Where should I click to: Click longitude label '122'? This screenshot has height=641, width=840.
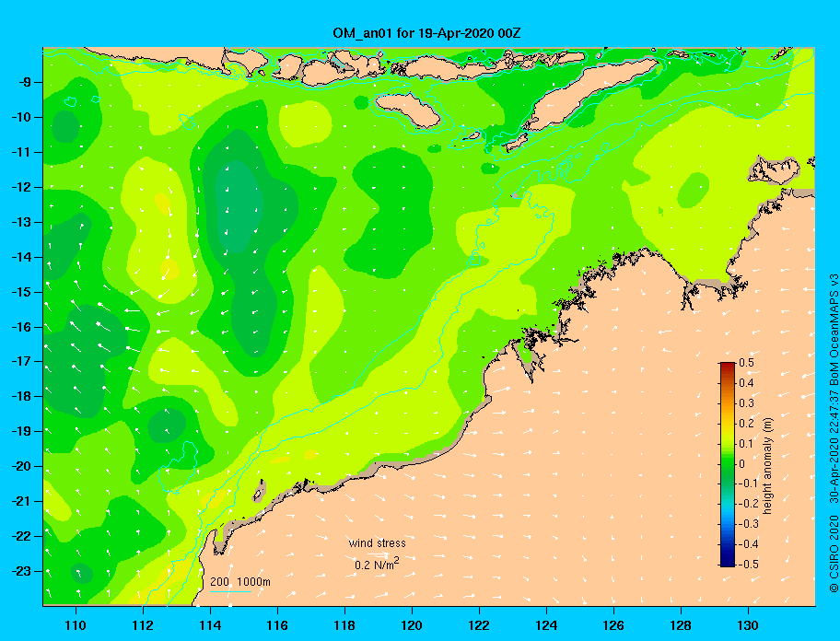tap(479, 625)
